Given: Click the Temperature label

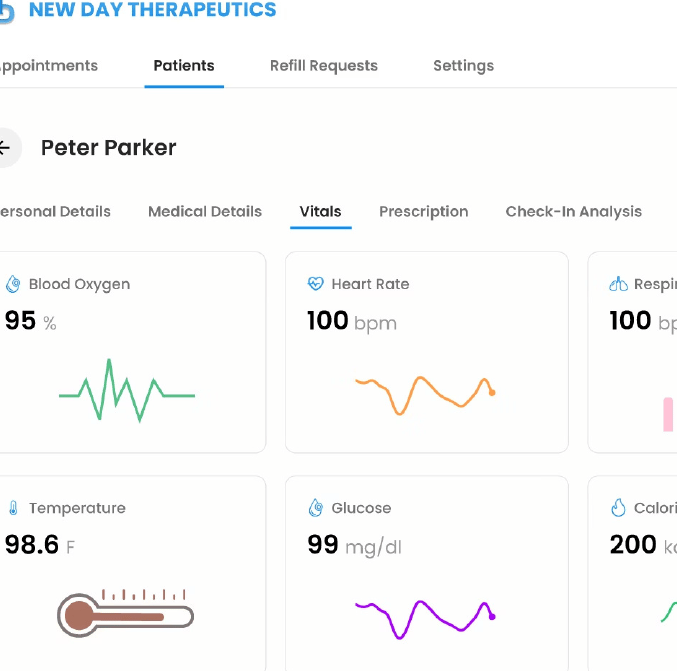Looking at the screenshot, I should 77,508.
